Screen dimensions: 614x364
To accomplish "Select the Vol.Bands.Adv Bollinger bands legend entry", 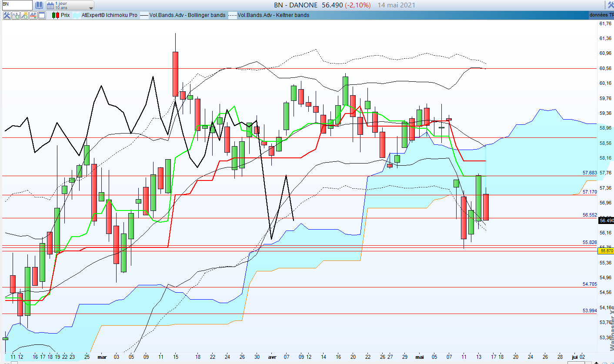I will coord(182,15).
